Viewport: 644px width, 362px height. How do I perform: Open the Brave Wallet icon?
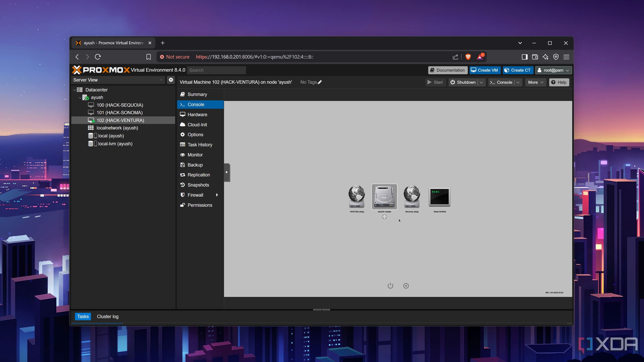click(535, 57)
